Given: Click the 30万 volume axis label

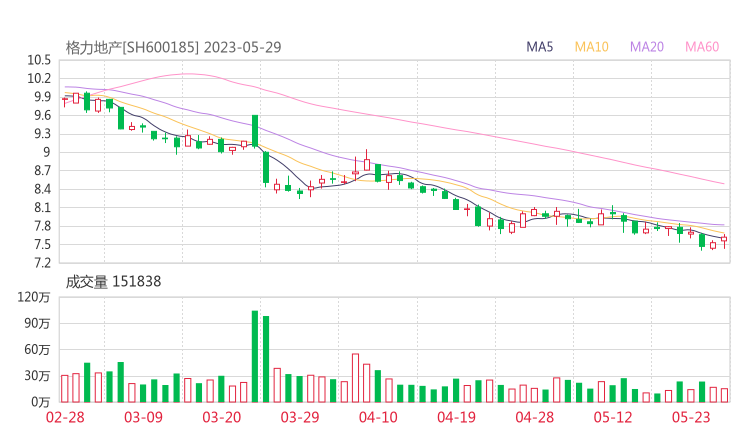Looking at the screenshot, I should click(37, 376).
